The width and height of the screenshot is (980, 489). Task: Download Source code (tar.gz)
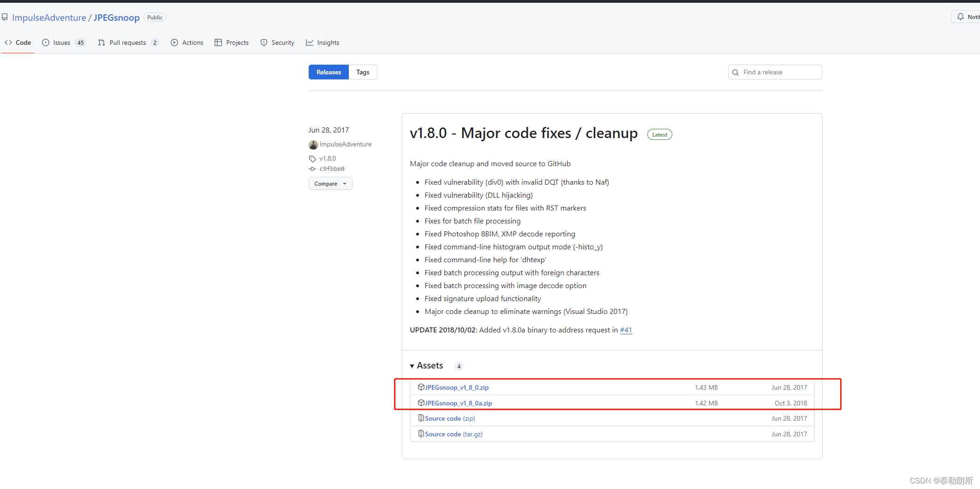point(454,434)
